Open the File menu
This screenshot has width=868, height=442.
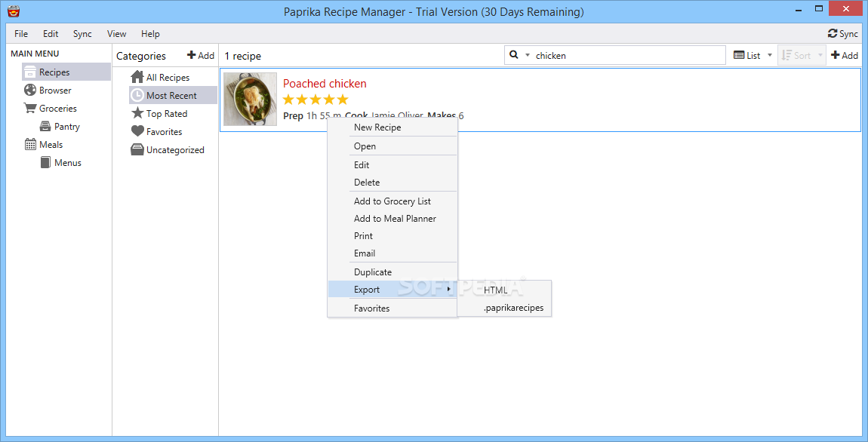pyautogui.click(x=21, y=34)
